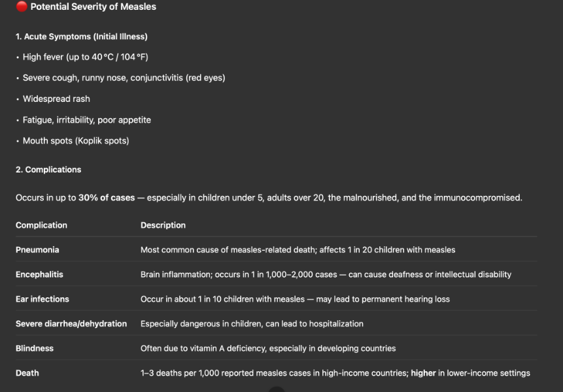Click the 'Fatigue, irritability, poor appetite' bullet
The image size is (563, 392).
tap(86, 120)
